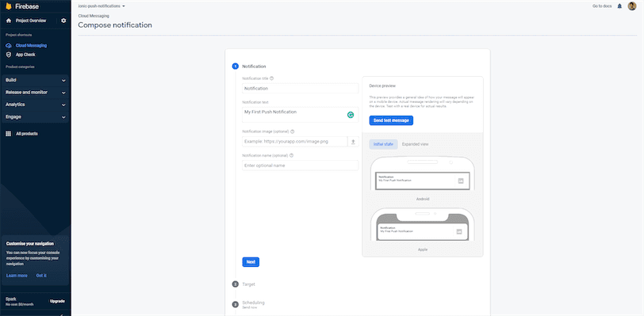Focus the Notification image URL field
Image resolution: width=644 pixels, height=316 pixels.
tap(294, 142)
